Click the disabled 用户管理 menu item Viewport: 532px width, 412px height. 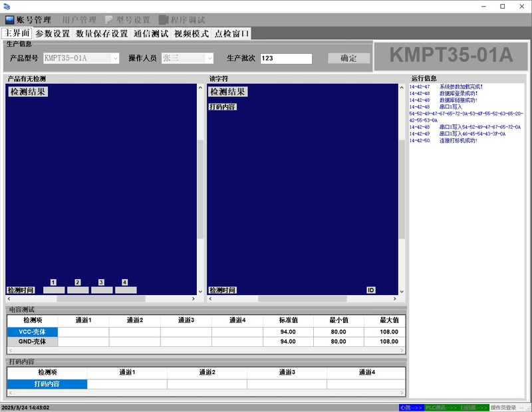click(79, 20)
